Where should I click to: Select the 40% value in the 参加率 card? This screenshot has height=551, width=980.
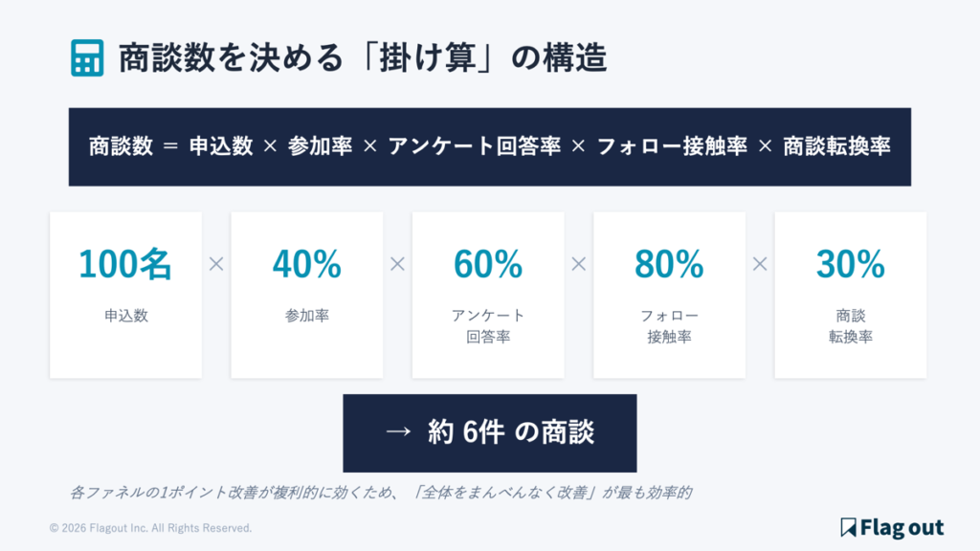[306, 265]
